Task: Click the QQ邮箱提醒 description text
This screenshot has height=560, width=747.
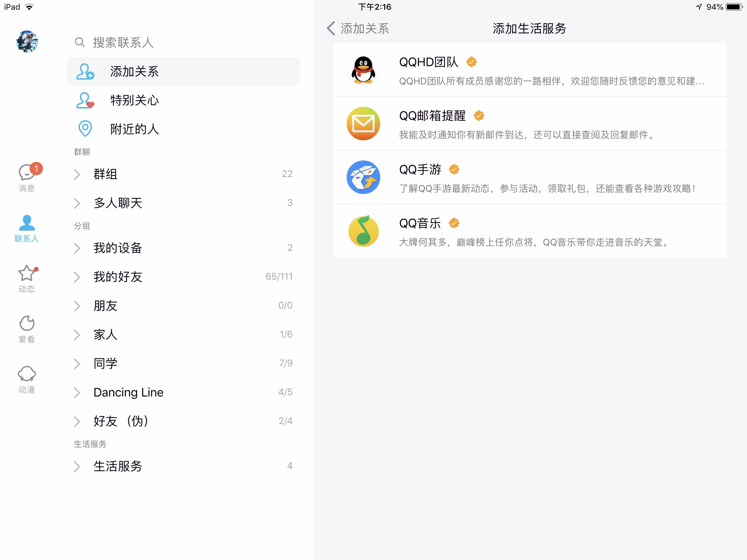Action: pos(527,135)
